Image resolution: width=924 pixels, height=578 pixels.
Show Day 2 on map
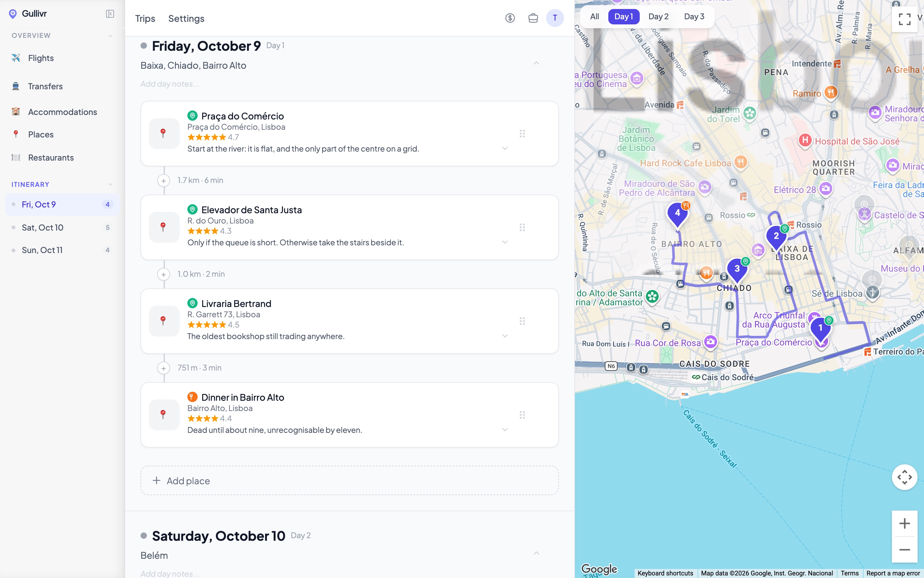click(658, 16)
